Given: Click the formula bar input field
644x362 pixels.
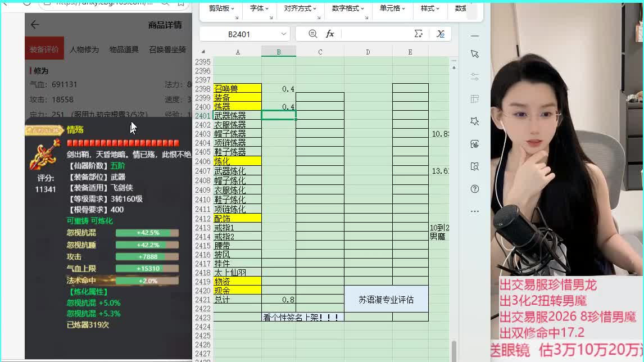Looking at the screenshot, I should coord(376,34).
